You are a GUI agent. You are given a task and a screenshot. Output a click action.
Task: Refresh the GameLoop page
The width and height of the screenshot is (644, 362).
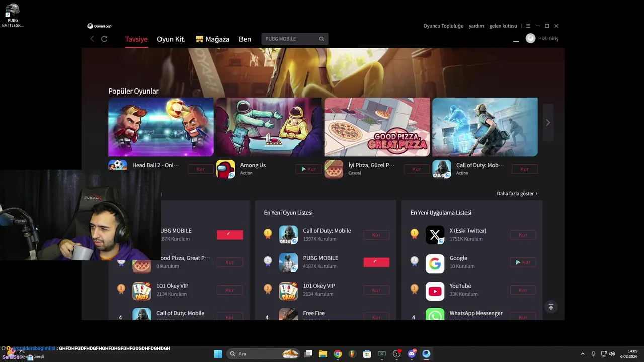pyautogui.click(x=104, y=39)
